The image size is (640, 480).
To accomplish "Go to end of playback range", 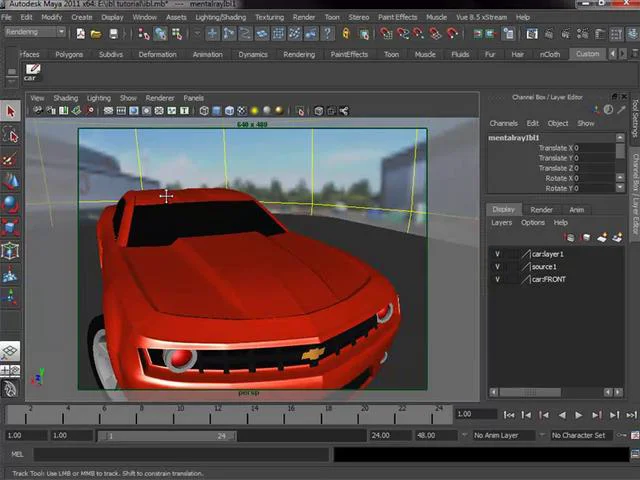I will tap(631, 415).
